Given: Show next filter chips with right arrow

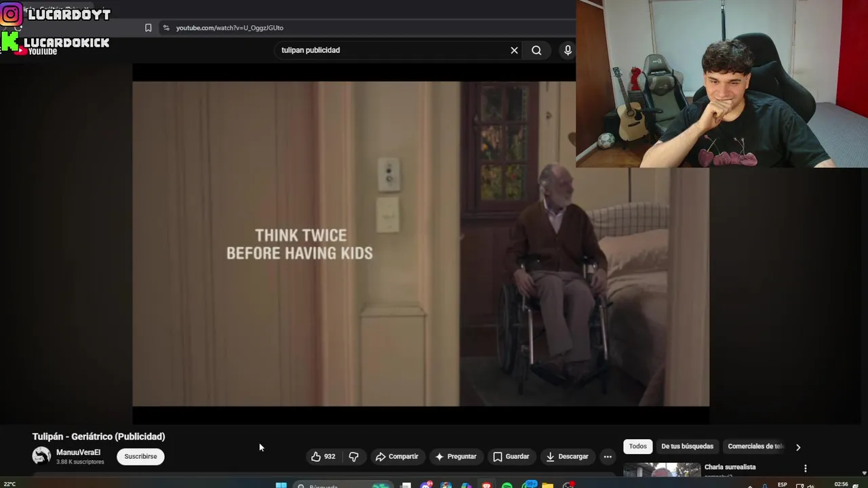Looking at the screenshot, I should (x=797, y=447).
